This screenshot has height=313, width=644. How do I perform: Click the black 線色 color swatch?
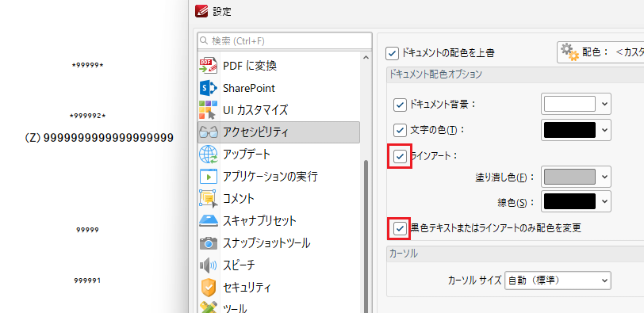tap(569, 201)
